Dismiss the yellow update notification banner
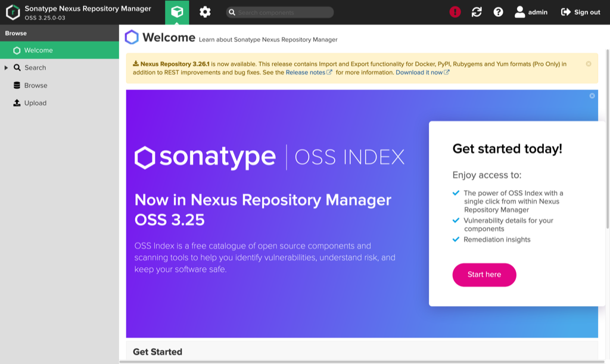The height and width of the screenshot is (364, 610). click(x=589, y=64)
